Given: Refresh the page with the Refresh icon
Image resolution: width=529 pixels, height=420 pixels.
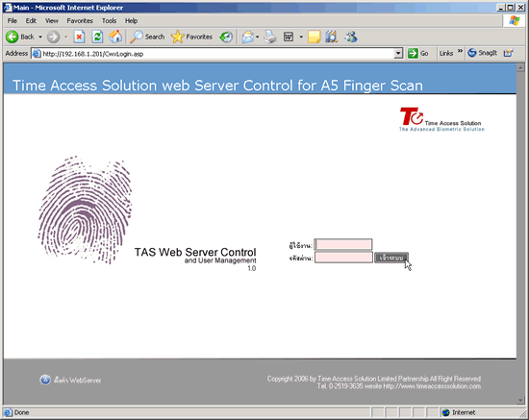Looking at the screenshot, I should tap(97, 37).
